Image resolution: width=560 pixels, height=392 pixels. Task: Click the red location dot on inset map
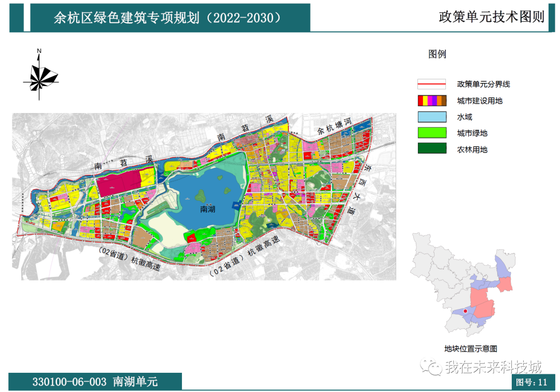pos(465,311)
